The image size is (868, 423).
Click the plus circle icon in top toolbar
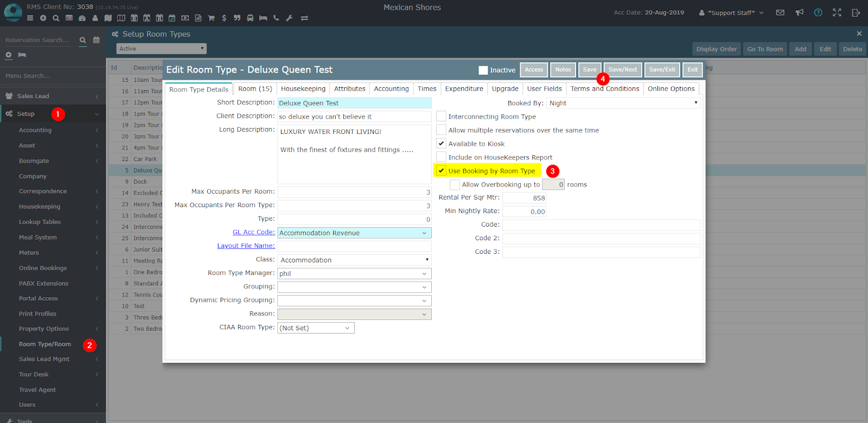[43, 18]
